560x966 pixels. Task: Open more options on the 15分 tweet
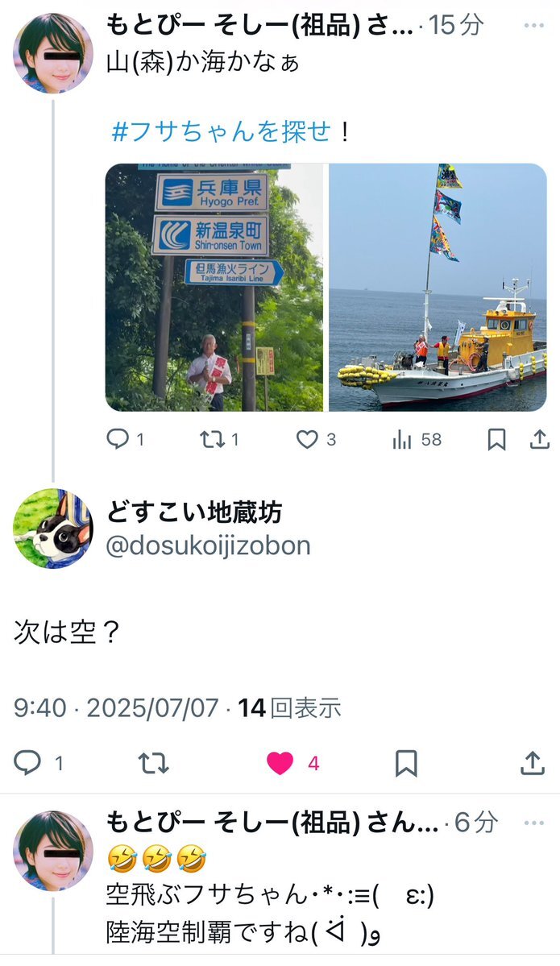point(533,25)
